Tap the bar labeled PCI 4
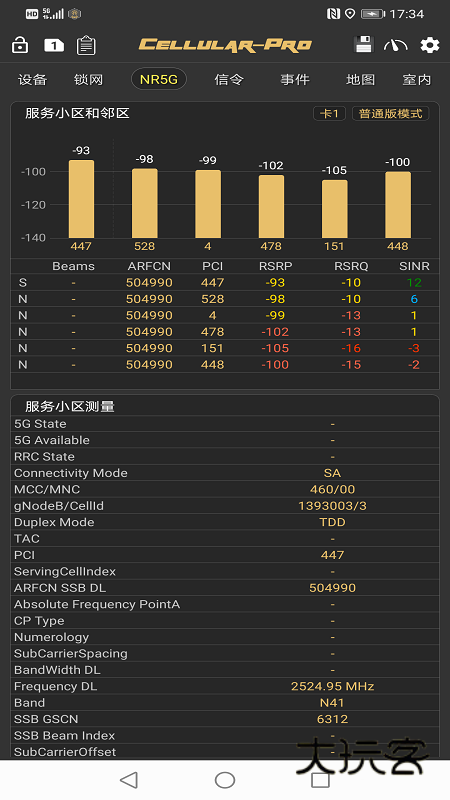Viewport: 450px width, 800px height. (208, 204)
